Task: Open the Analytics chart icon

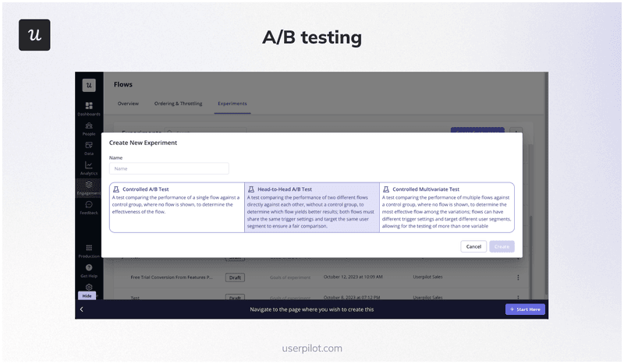Action: click(88, 165)
